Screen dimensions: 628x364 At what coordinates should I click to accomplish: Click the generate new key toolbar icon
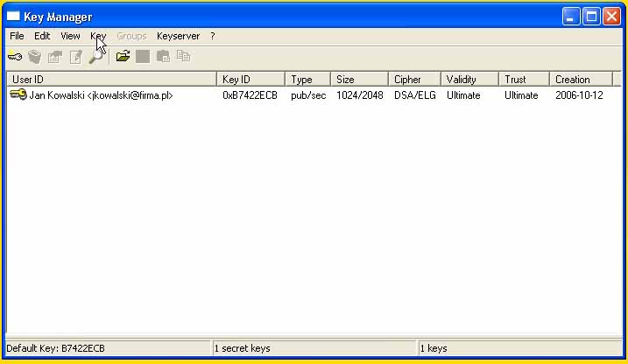(15, 57)
